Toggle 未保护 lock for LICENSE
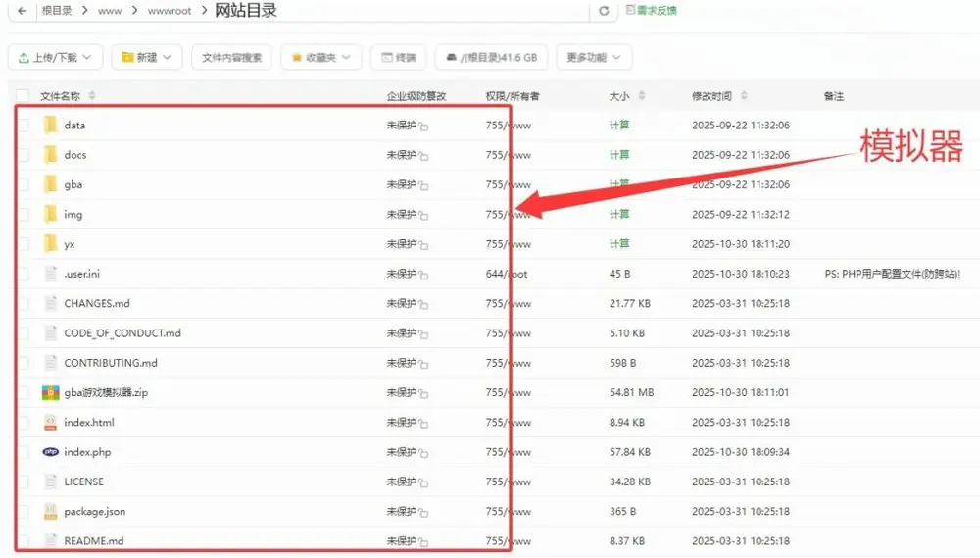 [423, 482]
